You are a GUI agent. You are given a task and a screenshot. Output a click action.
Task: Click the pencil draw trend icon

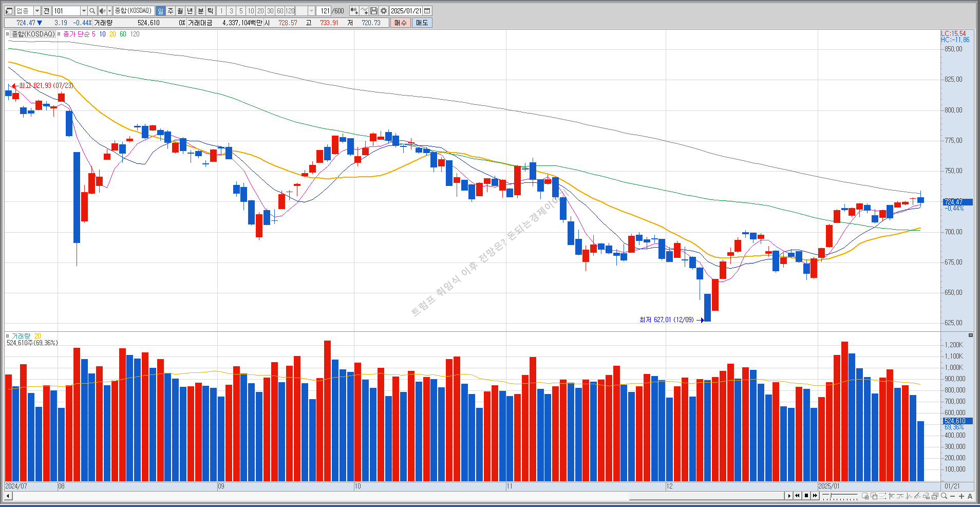pos(917,496)
